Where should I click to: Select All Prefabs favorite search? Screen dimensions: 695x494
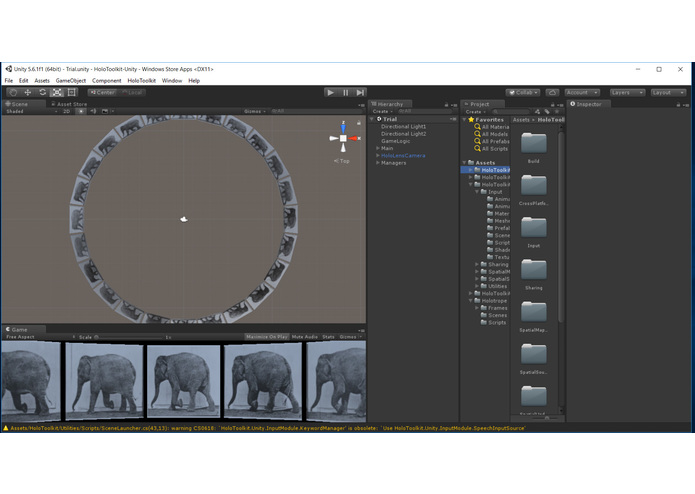coord(491,141)
